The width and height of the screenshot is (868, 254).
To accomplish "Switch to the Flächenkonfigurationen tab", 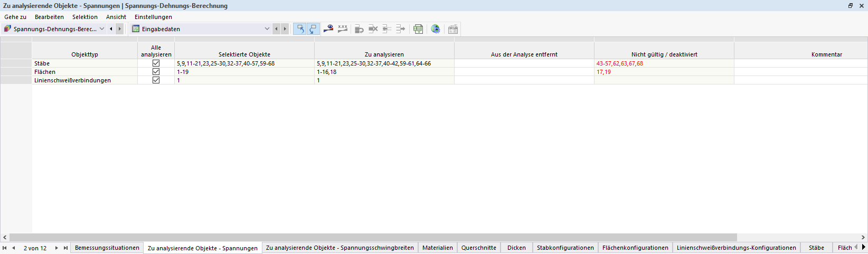I will (x=635, y=248).
